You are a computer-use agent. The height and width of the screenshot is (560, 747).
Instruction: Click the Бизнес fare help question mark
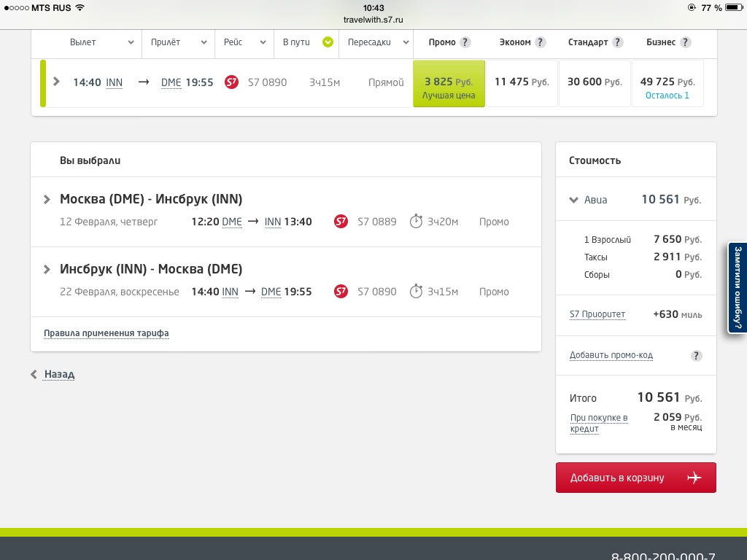coord(685,42)
